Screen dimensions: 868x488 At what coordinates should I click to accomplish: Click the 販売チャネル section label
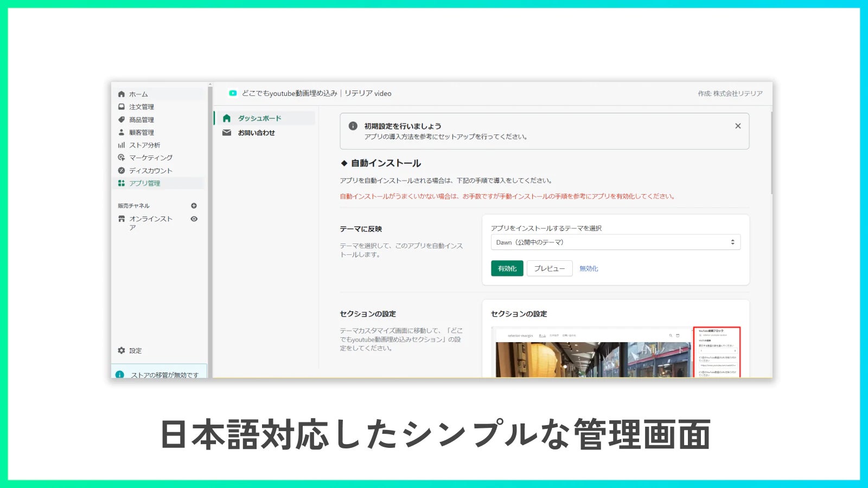pos(133,206)
